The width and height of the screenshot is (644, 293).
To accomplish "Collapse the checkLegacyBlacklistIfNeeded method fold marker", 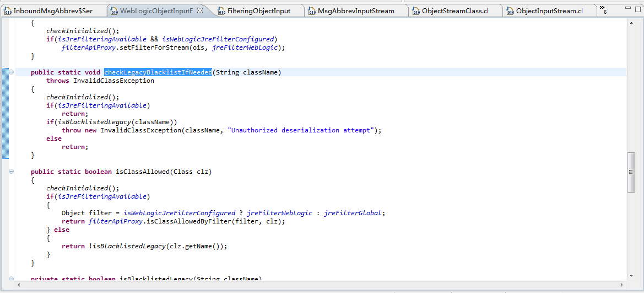I will click(x=11, y=72).
